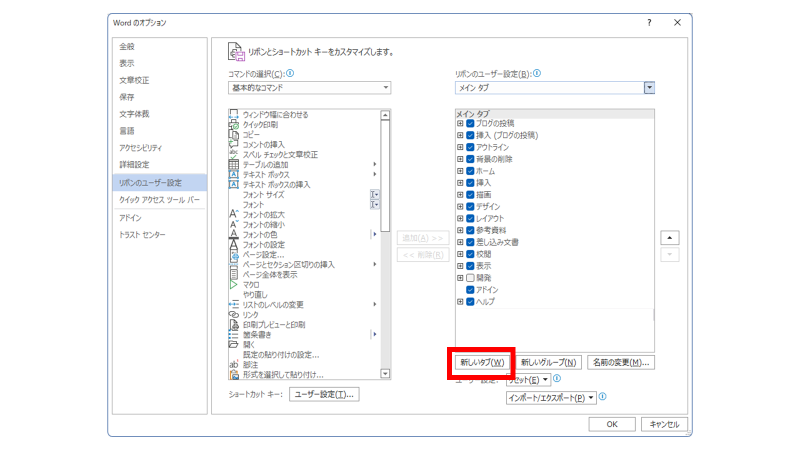Select the 箇条書き bullets icon command
The width and height of the screenshot is (800, 450).
[x=234, y=335]
